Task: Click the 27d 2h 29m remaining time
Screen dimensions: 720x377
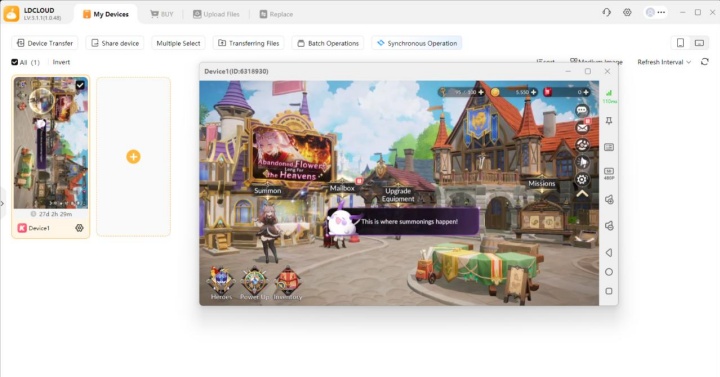Action: pyautogui.click(x=51, y=214)
